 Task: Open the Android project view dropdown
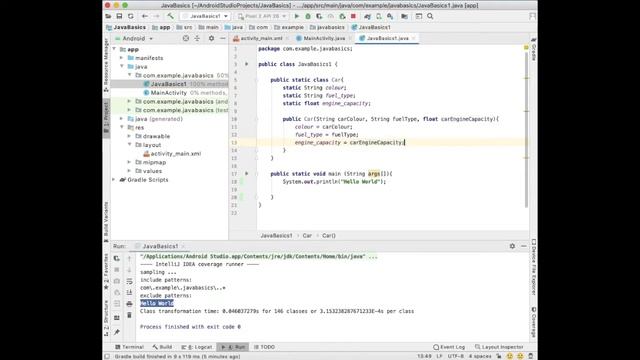[134, 38]
